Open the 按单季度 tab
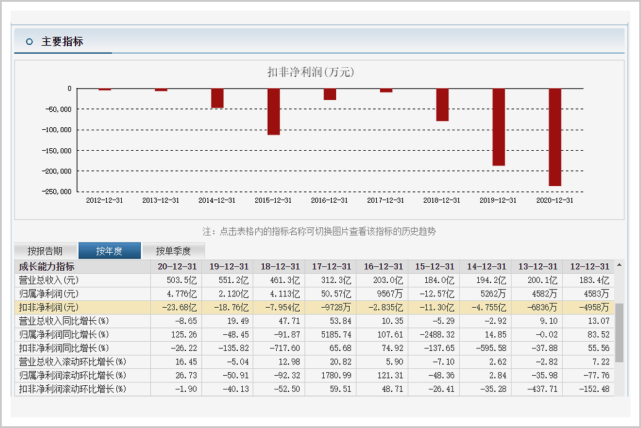The image size is (641, 428). pyautogui.click(x=173, y=251)
